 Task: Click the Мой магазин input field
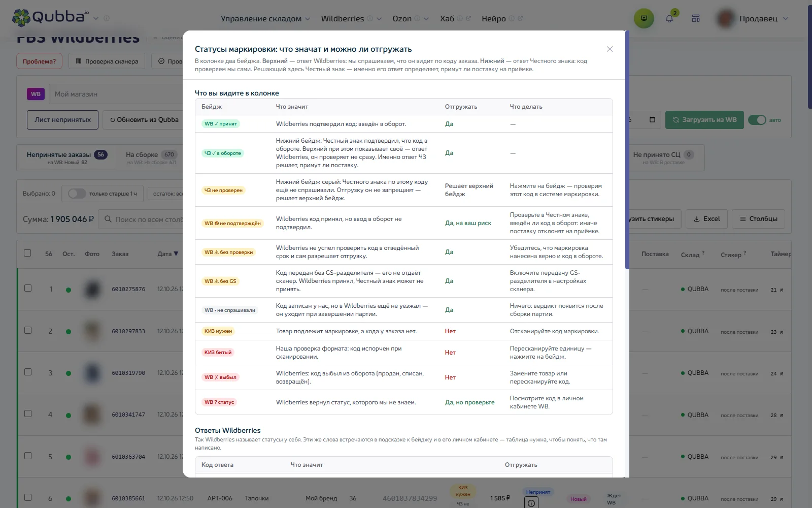point(117,94)
